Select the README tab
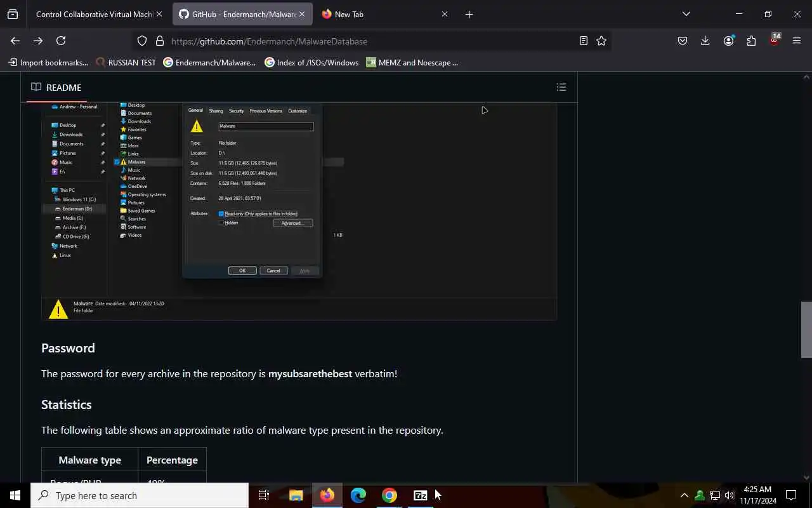Viewport: 812px width, 508px height. pos(56,87)
